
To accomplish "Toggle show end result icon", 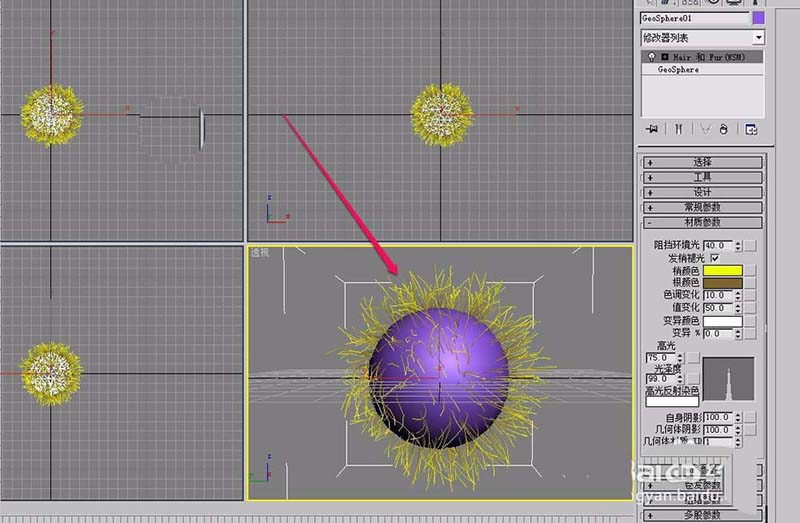I will pos(679,129).
